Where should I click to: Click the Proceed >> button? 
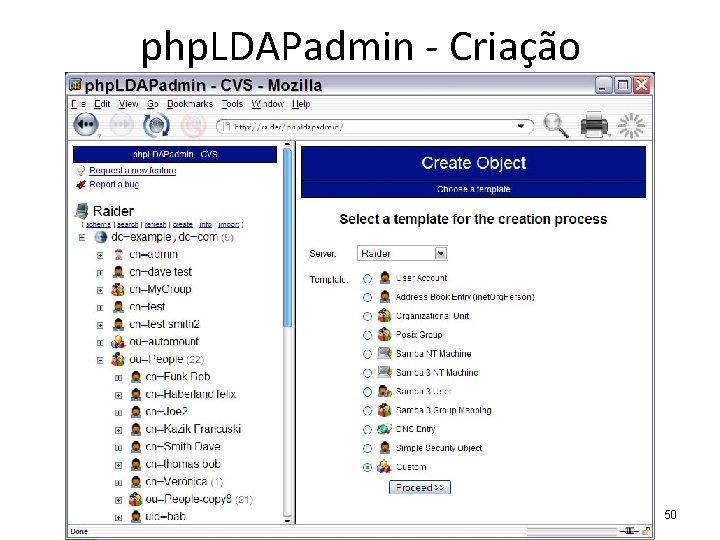420,487
